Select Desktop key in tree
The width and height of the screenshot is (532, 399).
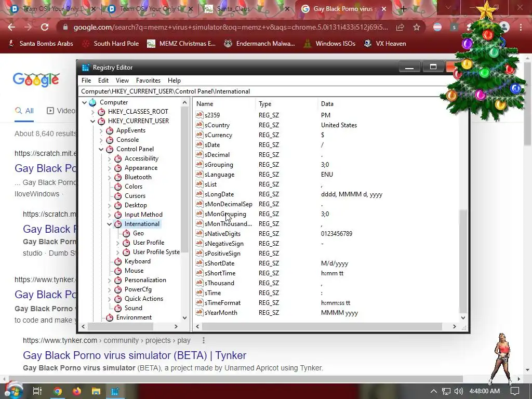click(136, 205)
